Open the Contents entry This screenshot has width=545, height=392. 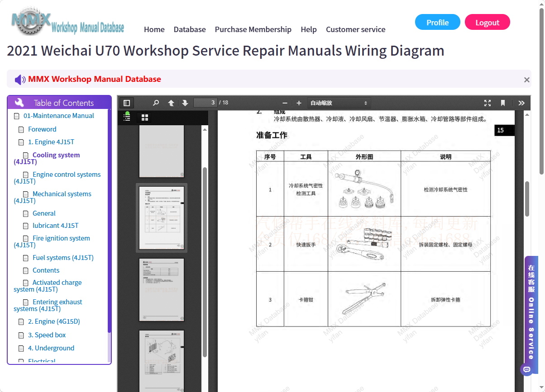tap(46, 270)
